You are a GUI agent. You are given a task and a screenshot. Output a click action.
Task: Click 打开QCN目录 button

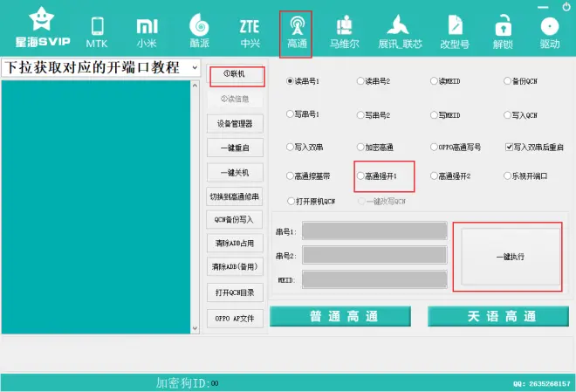(235, 292)
